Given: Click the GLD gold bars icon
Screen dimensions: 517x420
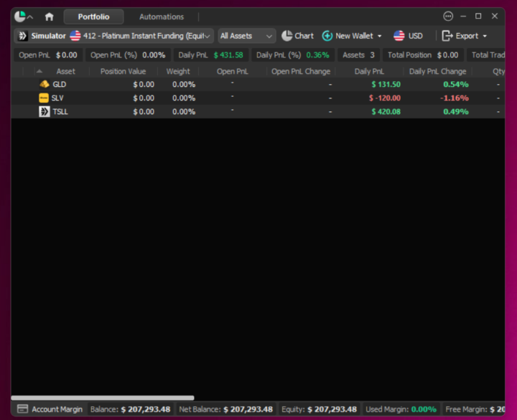Looking at the screenshot, I should [x=45, y=85].
